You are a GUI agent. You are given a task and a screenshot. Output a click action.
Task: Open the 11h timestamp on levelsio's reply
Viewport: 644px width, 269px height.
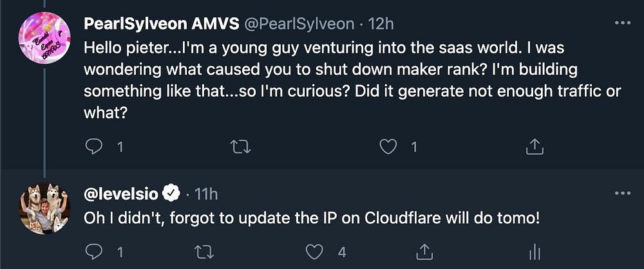(x=207, y=192)
